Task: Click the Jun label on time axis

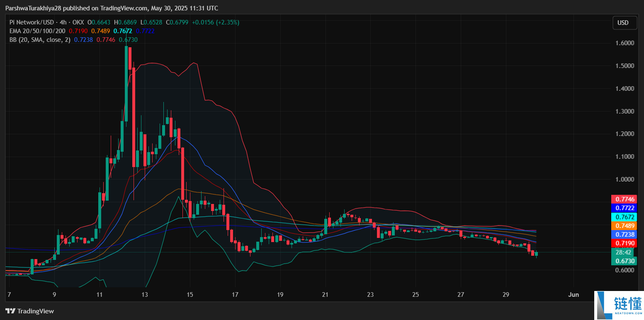Action: (574, 294)
